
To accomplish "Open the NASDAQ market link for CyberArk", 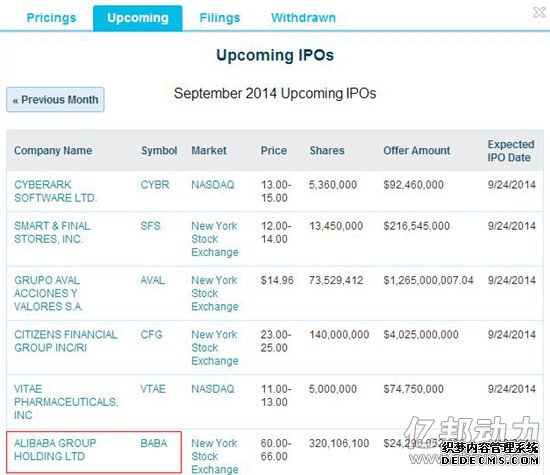I will click(x=213, y=185).
